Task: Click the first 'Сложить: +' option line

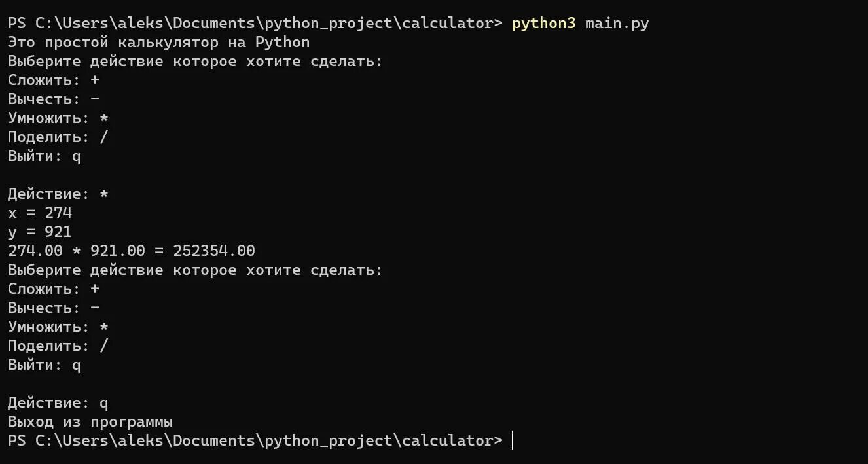Action: point(54,80)
